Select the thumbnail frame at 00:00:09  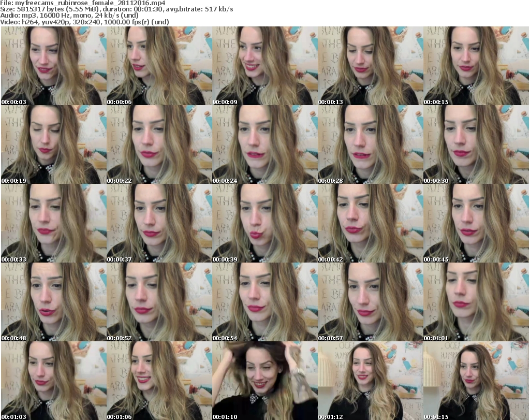pos(265,66)
